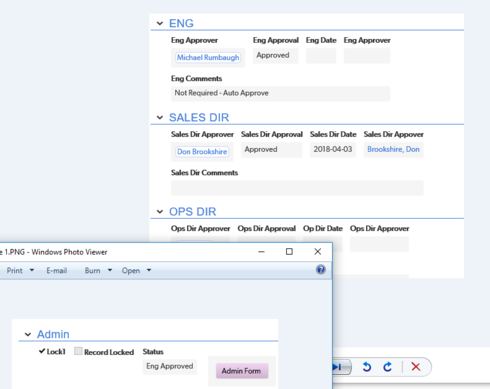Image resolution: width=490 pixels, height=389 pixels.
Task: Click the SALES DIR section heading
Action: point(199,118)
